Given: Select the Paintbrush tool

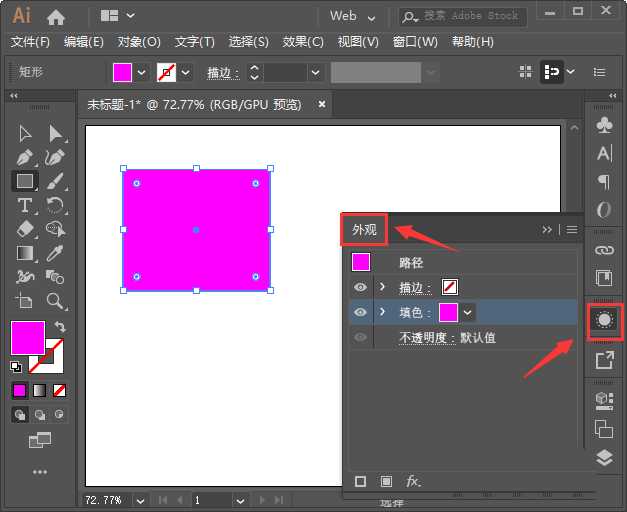Looking at the screenshot, I should click(x=56, y=181).
